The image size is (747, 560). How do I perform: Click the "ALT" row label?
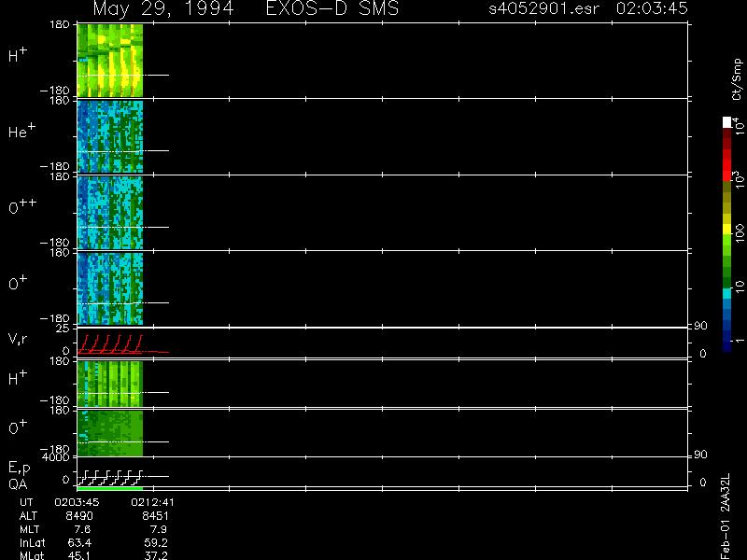(28, 516)
